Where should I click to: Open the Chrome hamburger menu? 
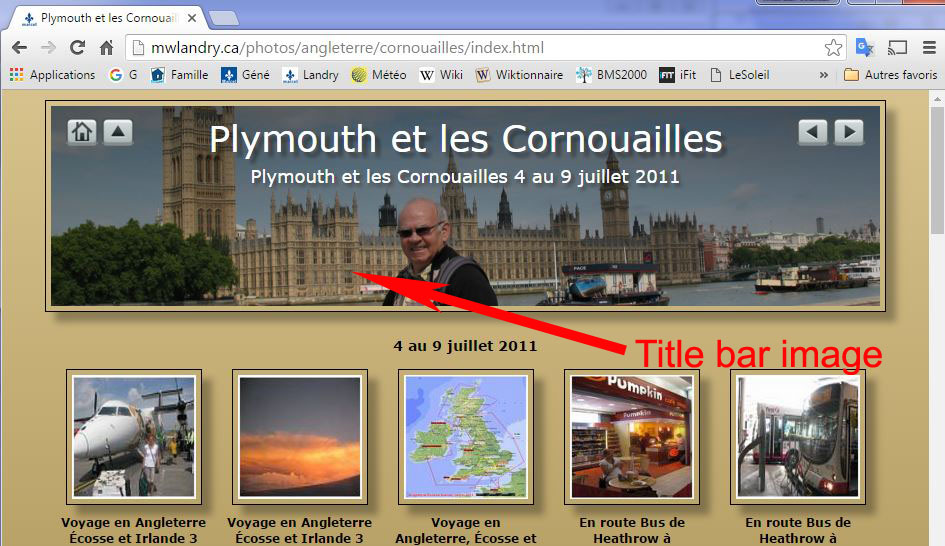[x=928, y=47]
